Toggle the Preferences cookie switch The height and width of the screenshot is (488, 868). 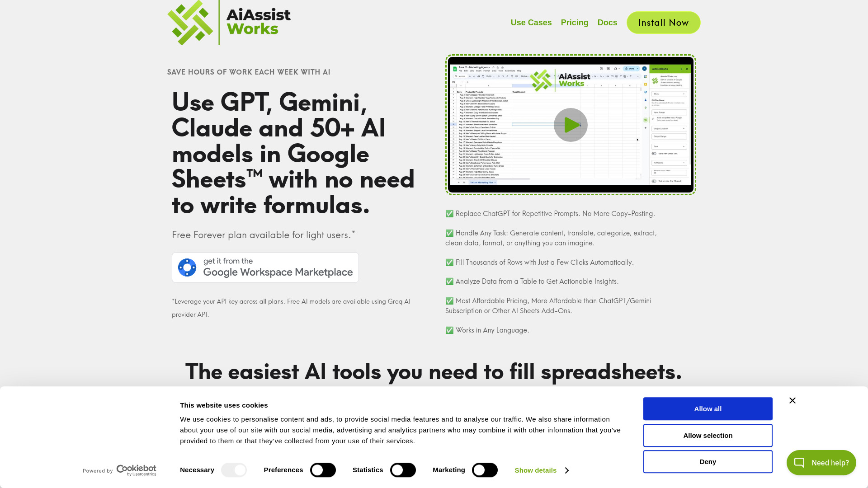tap(322, 469)
